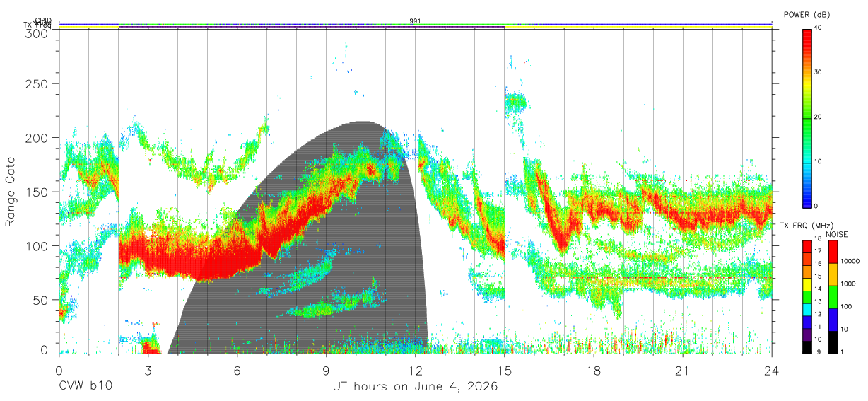Click x-axis tick label "15"
This screenshot has height=401, width=868.
(x=505, y=371)
